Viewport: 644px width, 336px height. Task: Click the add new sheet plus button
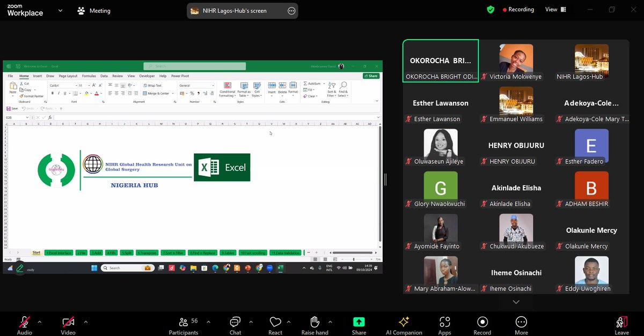pyautogui.click(x=317, y=252)
